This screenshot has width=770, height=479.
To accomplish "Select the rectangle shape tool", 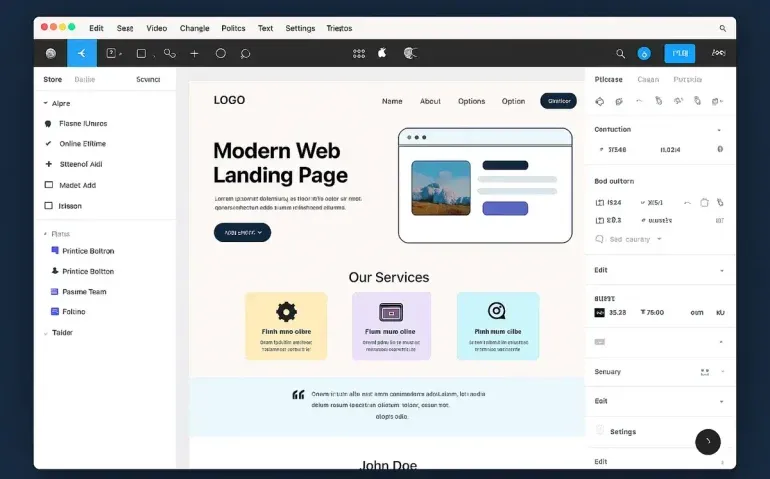I will coord(141,54).
